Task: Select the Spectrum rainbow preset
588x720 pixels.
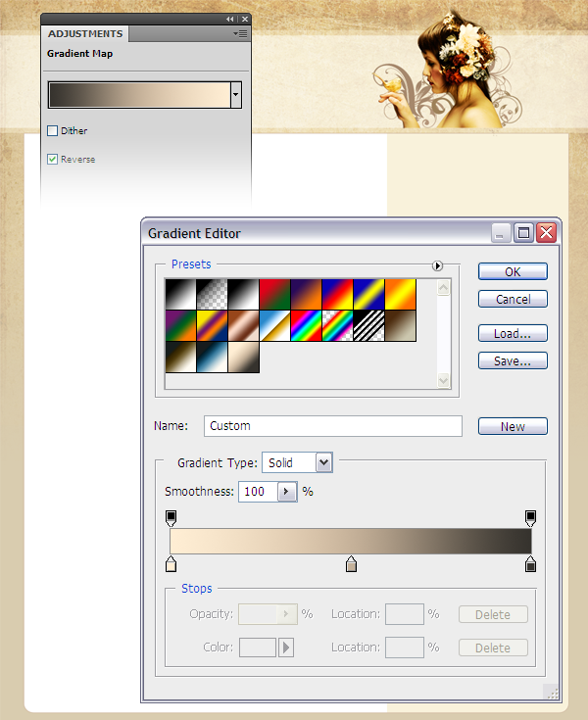Action: (306, 325)
